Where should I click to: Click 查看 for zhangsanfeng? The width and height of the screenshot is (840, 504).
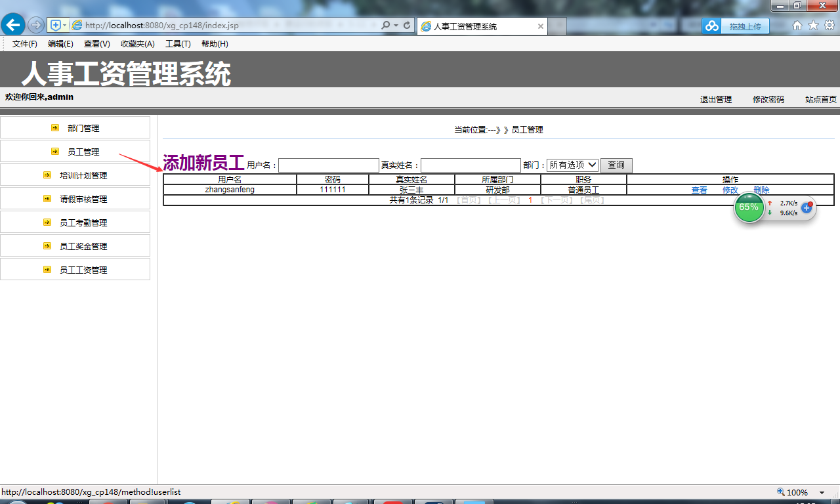[700, 190]
